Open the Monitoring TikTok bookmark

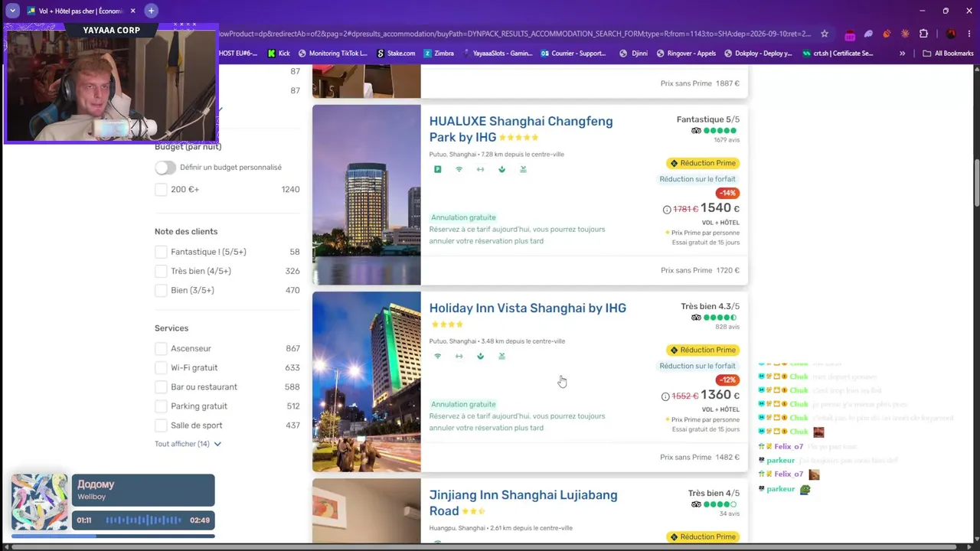pyautogui.click(x=333, y=54)
